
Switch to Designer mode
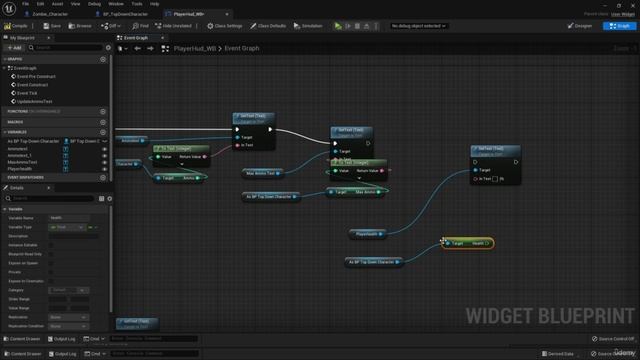pyautogui.click(x=580, y=26)
